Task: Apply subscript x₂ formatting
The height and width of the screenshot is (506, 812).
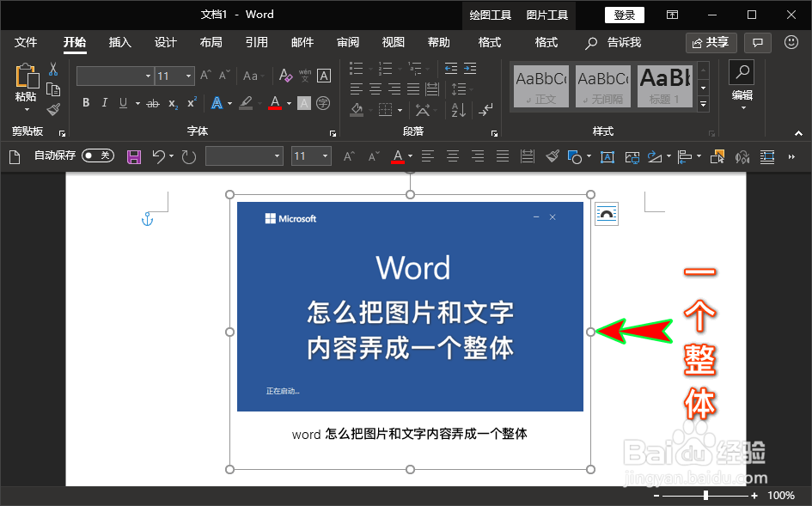Action: 173,104
